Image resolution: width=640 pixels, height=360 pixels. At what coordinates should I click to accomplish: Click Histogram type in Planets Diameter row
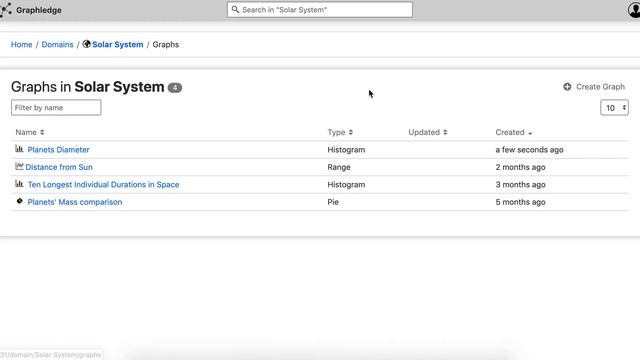(346, 150)
